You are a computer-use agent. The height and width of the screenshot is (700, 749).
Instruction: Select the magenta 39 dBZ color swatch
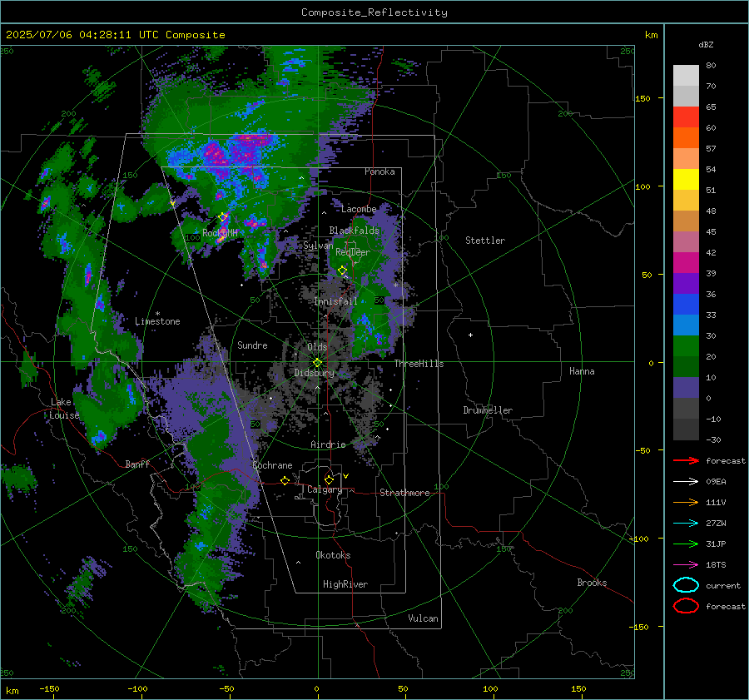point(686,262)
